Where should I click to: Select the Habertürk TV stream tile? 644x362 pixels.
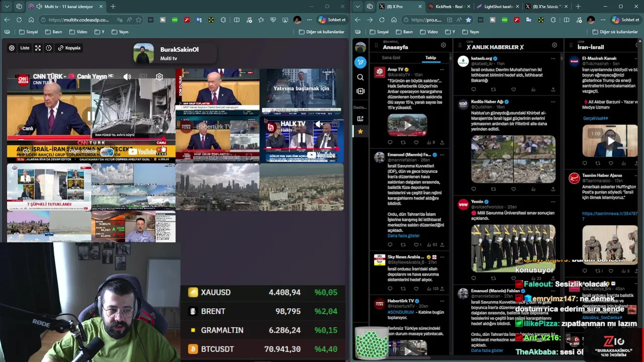[217, 140]
